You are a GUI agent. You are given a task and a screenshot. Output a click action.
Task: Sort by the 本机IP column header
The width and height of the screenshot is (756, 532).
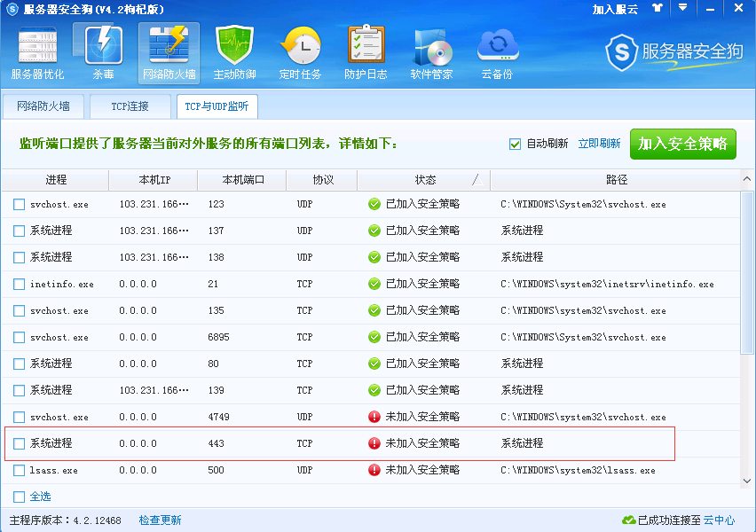[154, 180]
